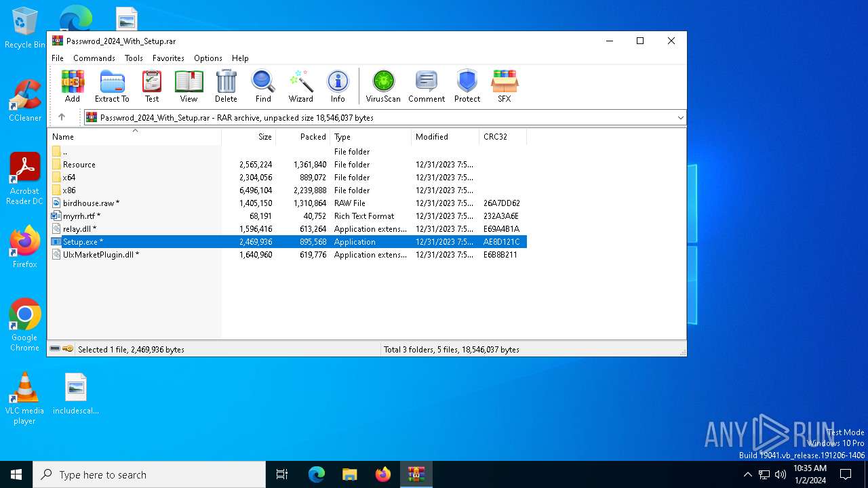
Task: Open the Help menu
Action: (240, 58)
